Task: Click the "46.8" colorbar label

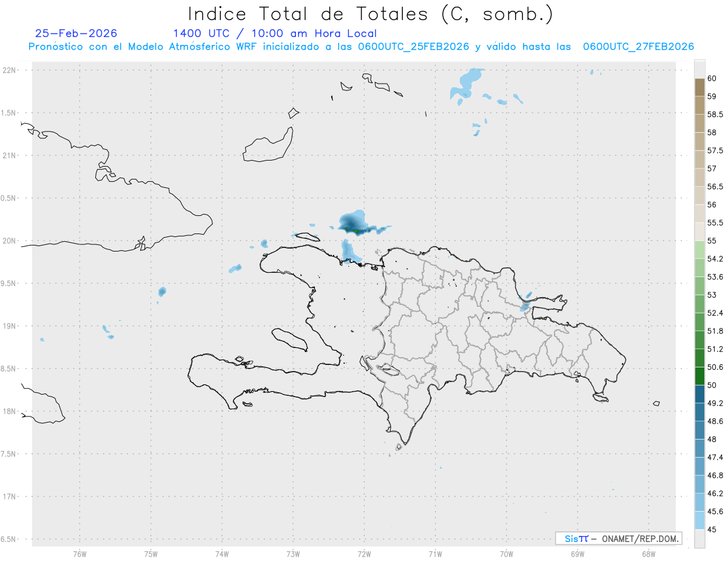Action: [x=715, y=475]
